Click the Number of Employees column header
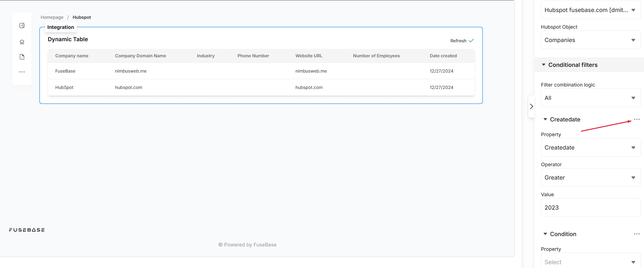The image size is (644, 268). click(x=376, y=56)
